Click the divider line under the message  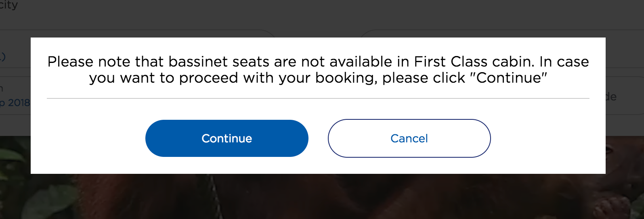click(318, 98)
